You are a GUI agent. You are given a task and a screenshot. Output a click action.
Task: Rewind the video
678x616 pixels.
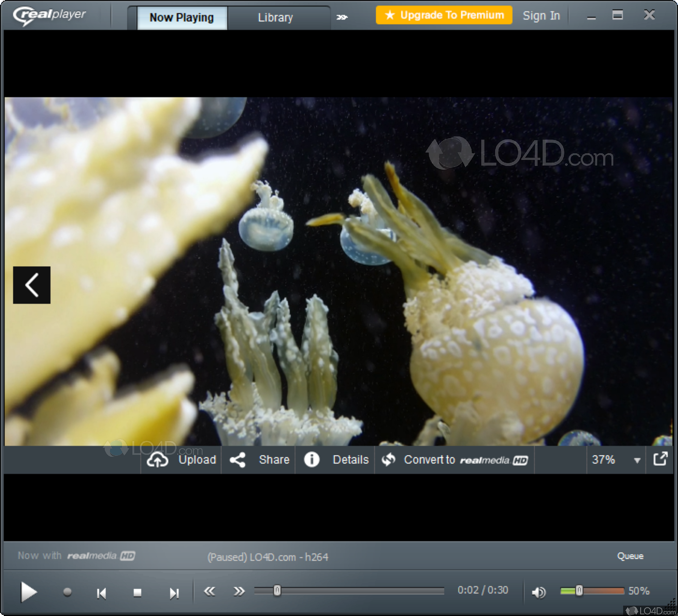(209, 591)
